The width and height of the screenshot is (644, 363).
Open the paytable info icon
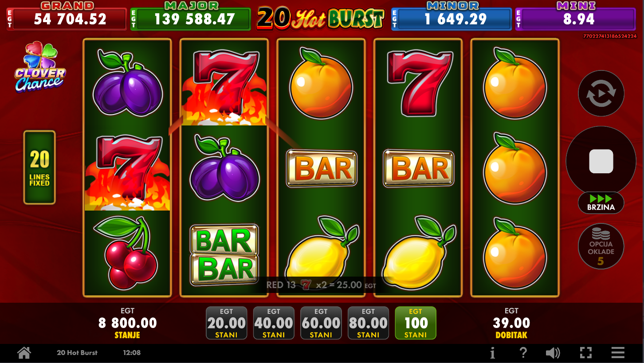coord(492,353)
